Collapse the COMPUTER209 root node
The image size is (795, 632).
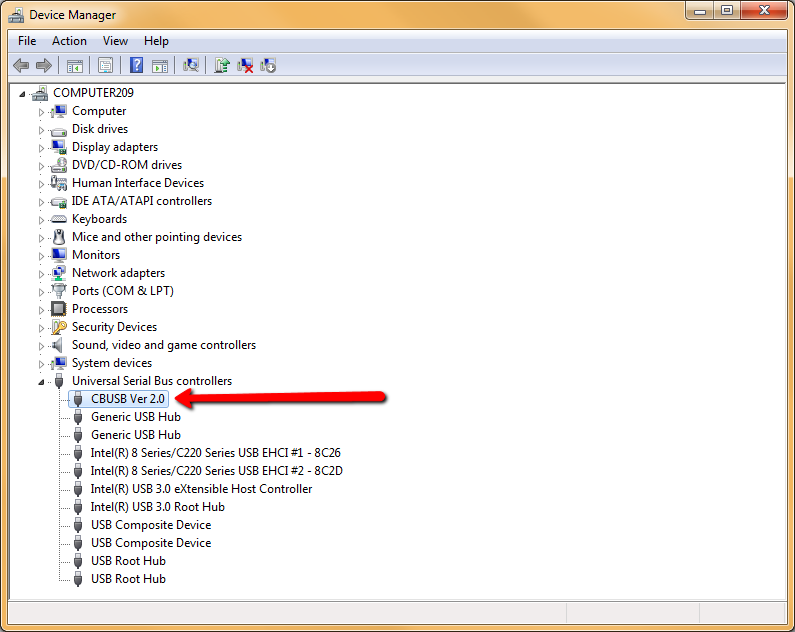pyautogui.click(x=22, y=94)
